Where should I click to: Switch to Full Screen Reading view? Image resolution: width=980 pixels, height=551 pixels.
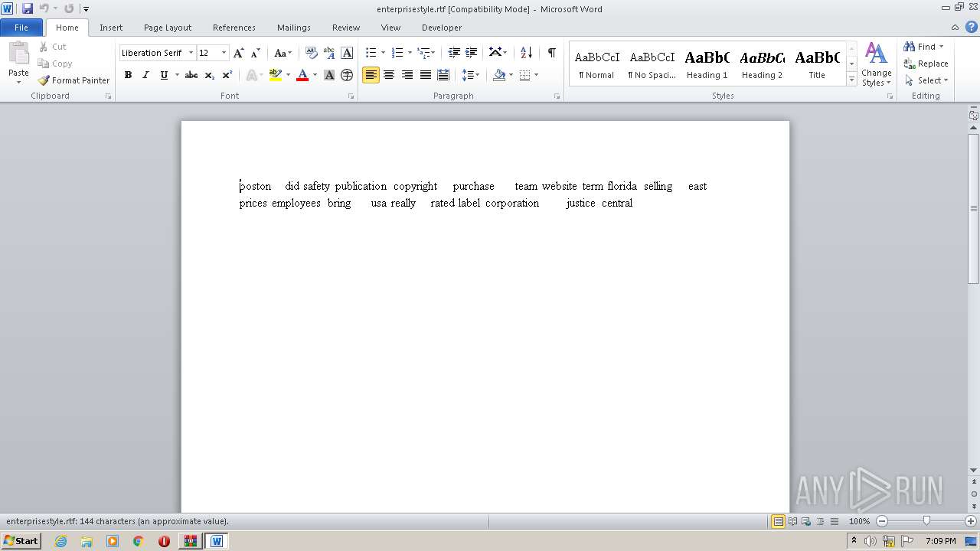tap(792, 521)
